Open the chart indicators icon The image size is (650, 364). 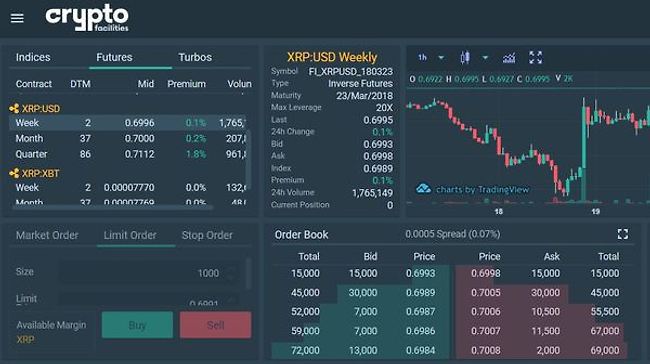509,58
